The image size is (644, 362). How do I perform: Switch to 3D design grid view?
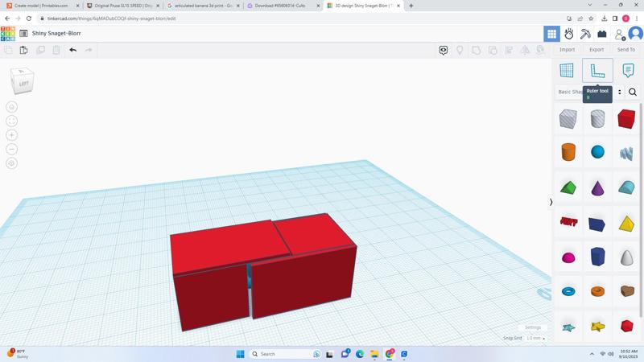[x=551, y=34]
